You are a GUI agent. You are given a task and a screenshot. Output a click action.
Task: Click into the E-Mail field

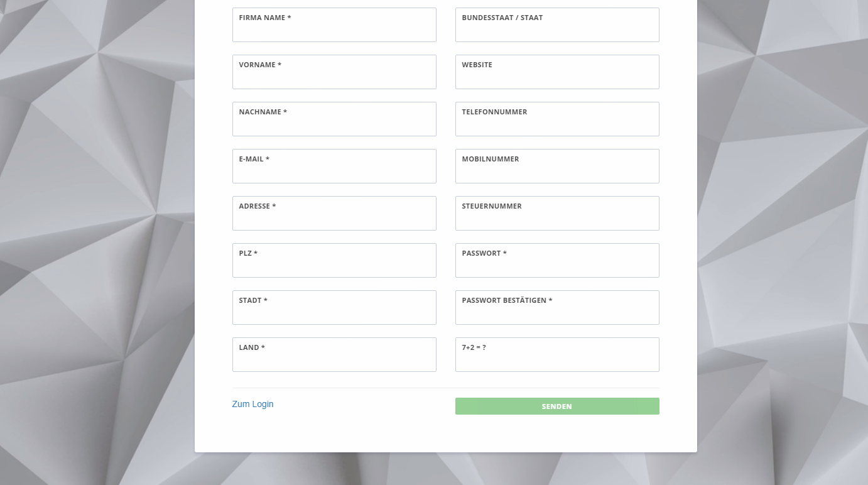(334, 171)
